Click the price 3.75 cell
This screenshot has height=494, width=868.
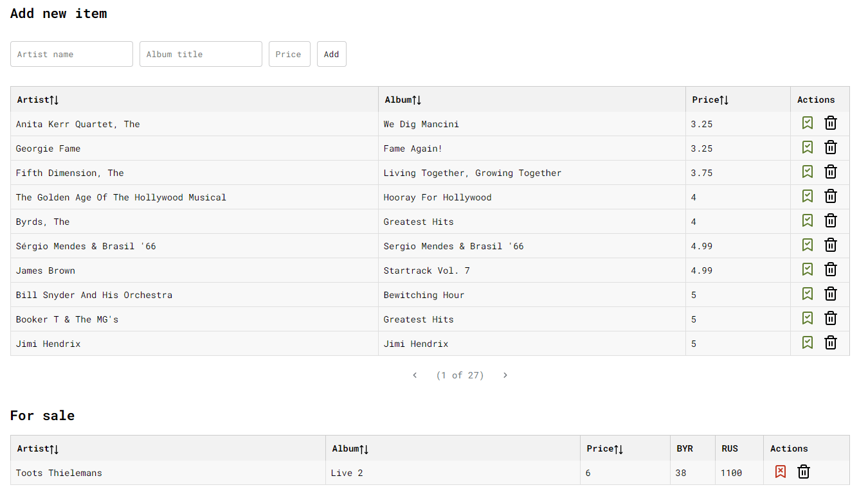tap(738, 173)
